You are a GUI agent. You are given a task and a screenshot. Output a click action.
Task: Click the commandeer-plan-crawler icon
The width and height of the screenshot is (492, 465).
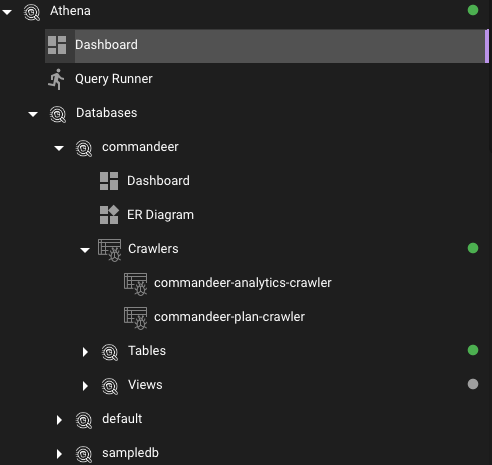pyautogui.click(x=135, y=318)
